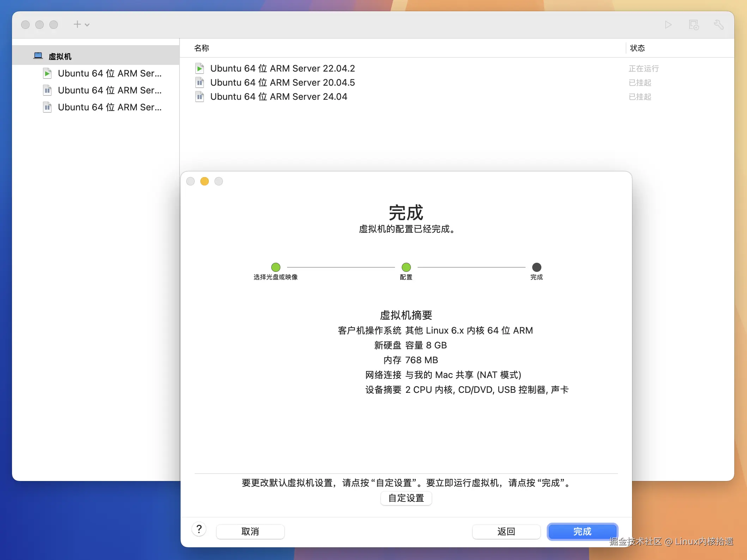Click the running VM icon for Server 22.04.2
Image resolution: width=747 pixels, height=560 pixels.
pos(200,68)
